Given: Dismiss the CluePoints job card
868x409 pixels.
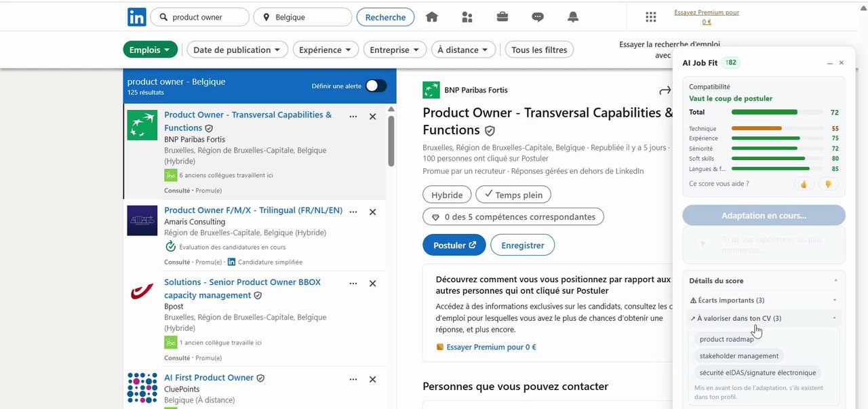Looking at the screenshot, I should pos(372,379).
